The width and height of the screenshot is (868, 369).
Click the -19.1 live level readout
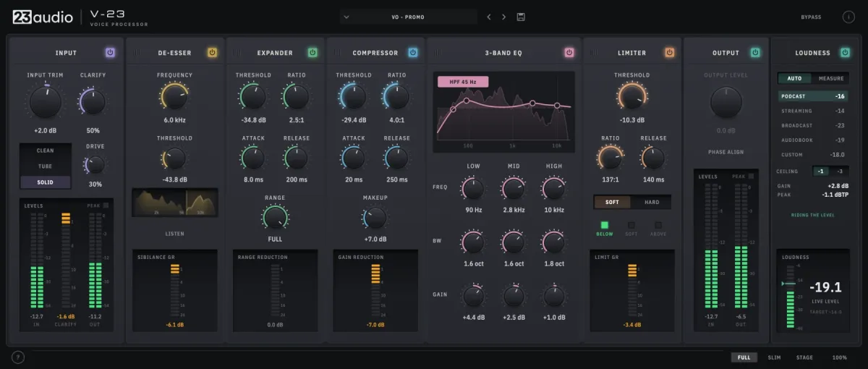[x=825, y=287]
